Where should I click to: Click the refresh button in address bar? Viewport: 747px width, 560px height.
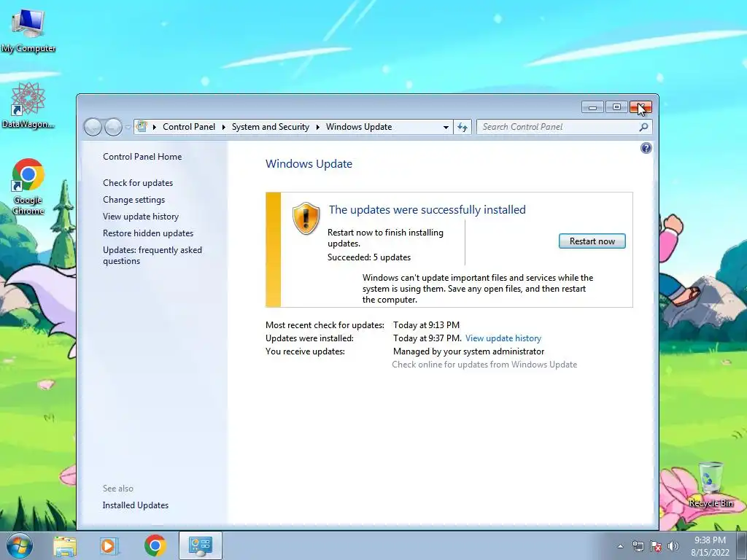coord(462,127)
